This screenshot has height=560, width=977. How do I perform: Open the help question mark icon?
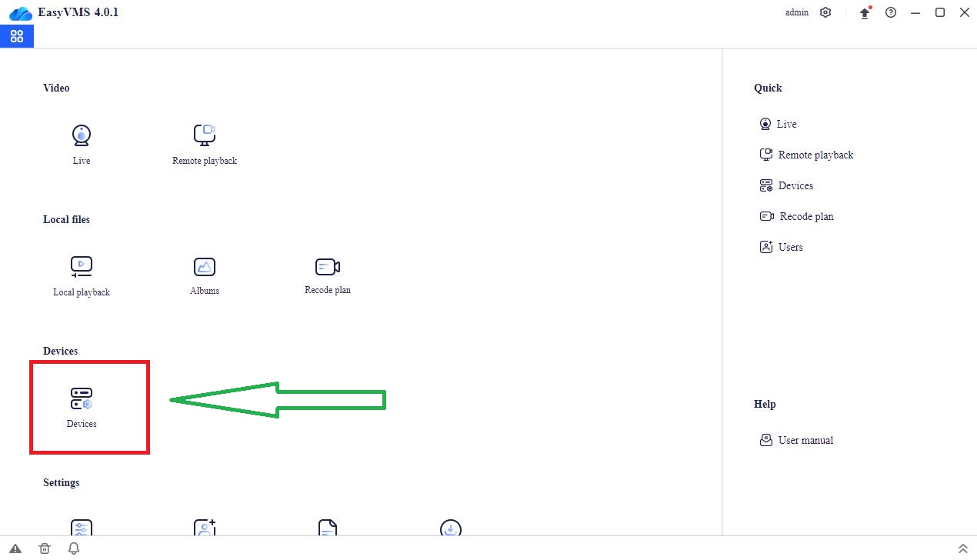[x=891, y=12]
